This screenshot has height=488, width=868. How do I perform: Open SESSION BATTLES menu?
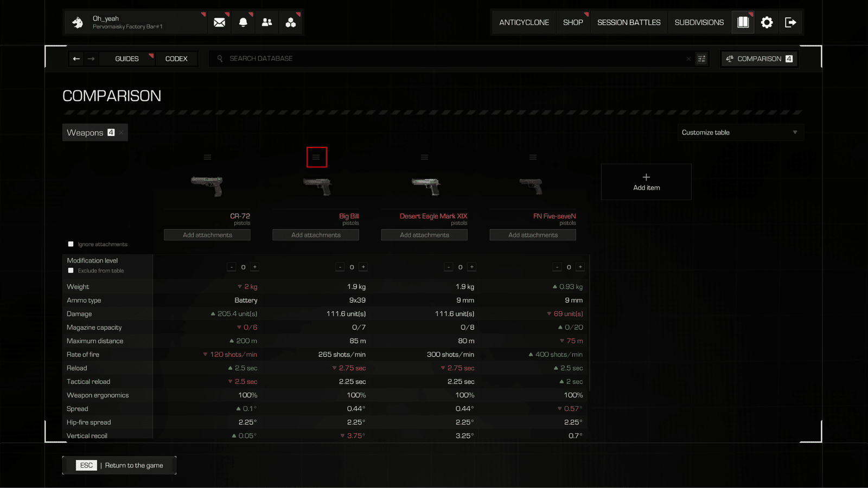[629, 22]
